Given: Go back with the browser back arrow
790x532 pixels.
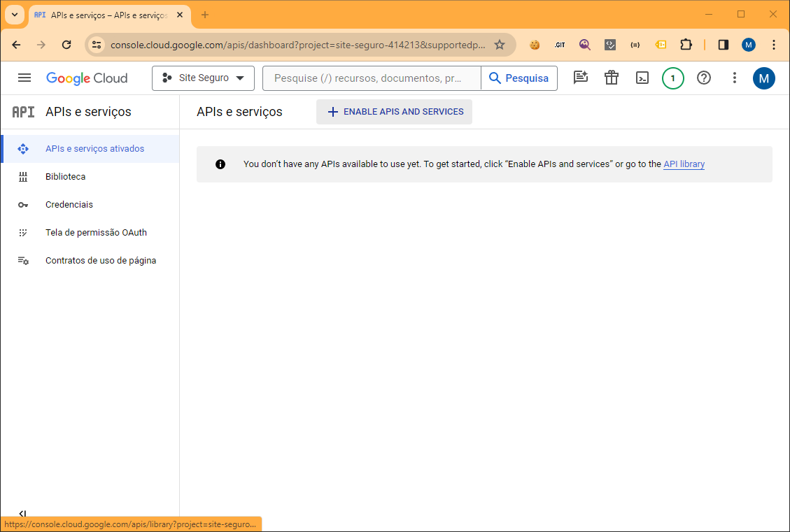Looking at the screenshot, I should pos(16,45).
